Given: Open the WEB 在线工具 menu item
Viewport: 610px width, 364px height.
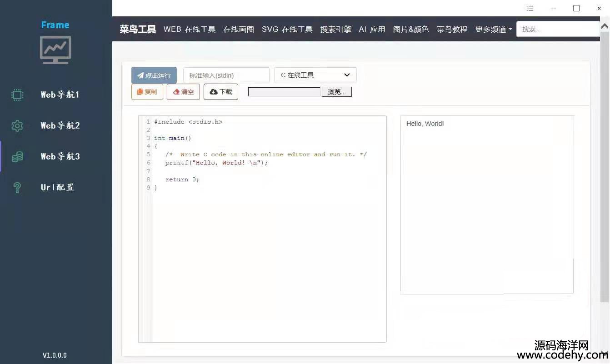Looking at the screenshot, I should pos(190,29).
